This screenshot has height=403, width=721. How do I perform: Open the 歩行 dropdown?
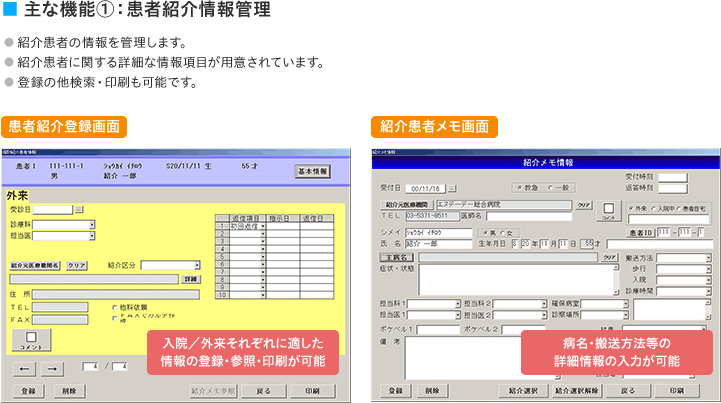coord(708,269)
